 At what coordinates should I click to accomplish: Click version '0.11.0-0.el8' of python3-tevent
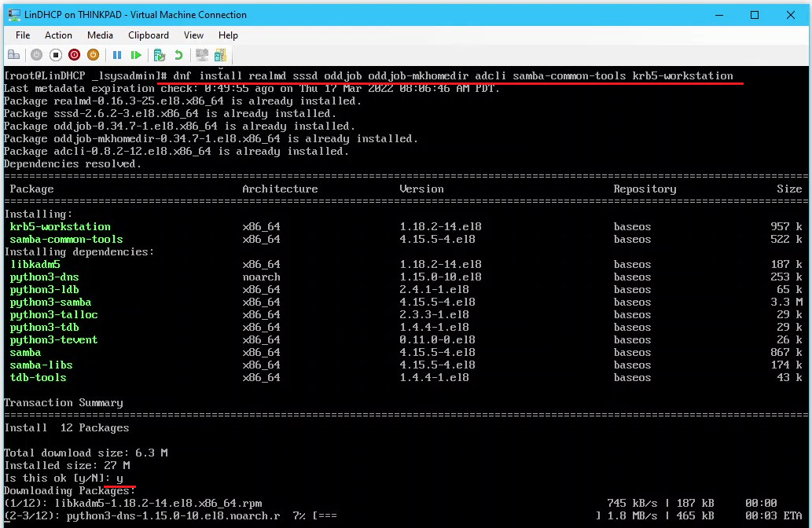[438, 340]
